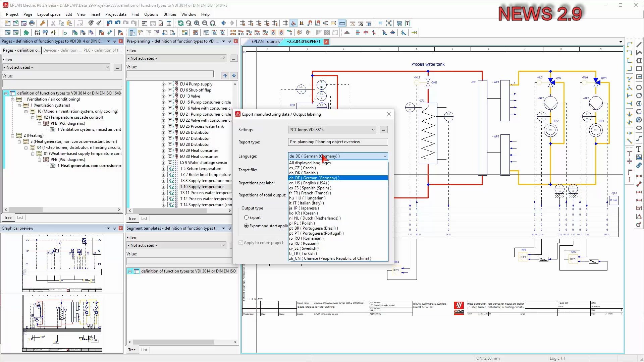Screen dimensions: 644x362
Task: Select Export and start application option
Action: coord(247,226)
